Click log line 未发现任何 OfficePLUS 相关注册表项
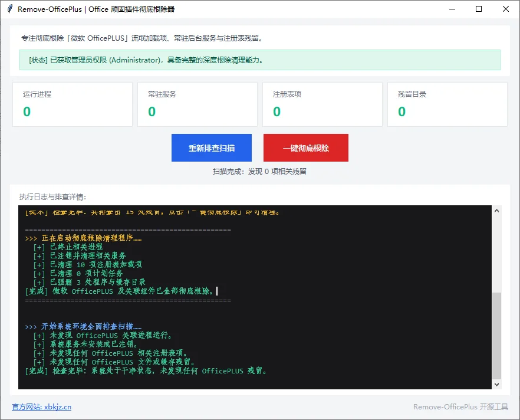 (110, 353)
